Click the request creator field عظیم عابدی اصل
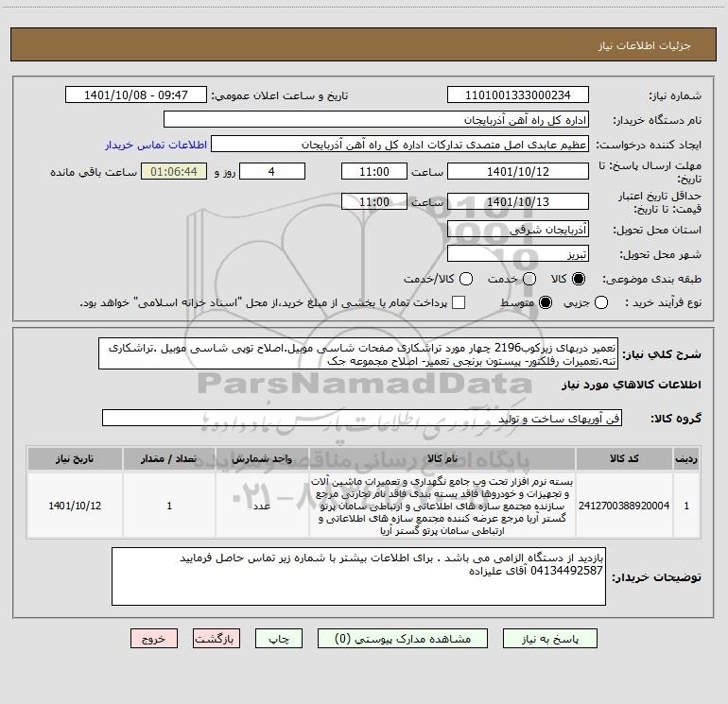 (x=400, y=145)
